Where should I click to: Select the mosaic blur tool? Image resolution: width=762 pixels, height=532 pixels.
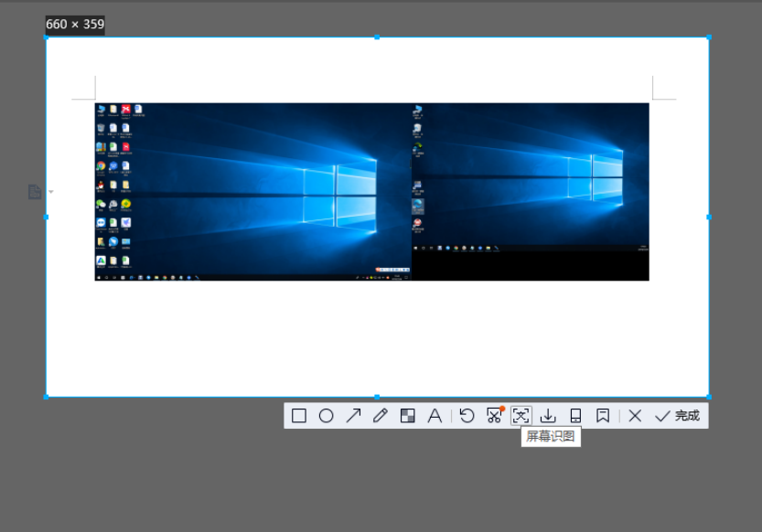click(408, 416)
